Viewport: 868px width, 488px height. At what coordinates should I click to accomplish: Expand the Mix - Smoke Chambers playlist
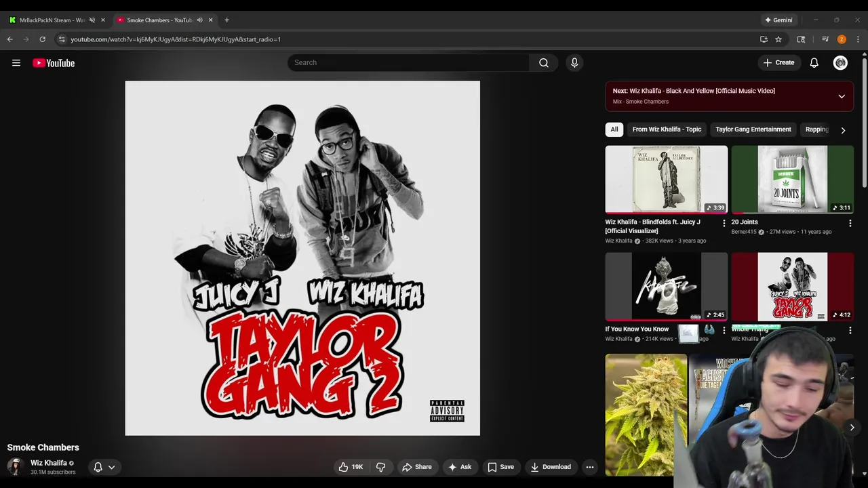[x=842, y=96]
